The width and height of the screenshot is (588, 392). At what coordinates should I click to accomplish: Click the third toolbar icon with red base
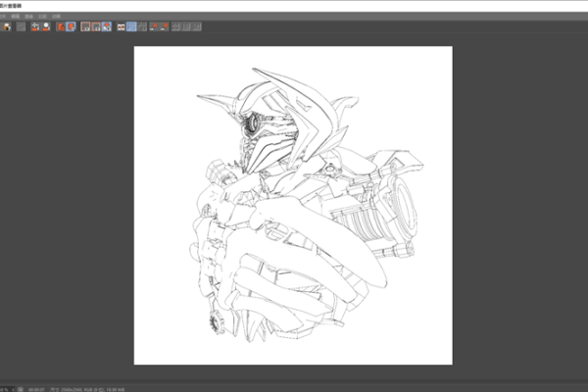click(x=34, y=26)
